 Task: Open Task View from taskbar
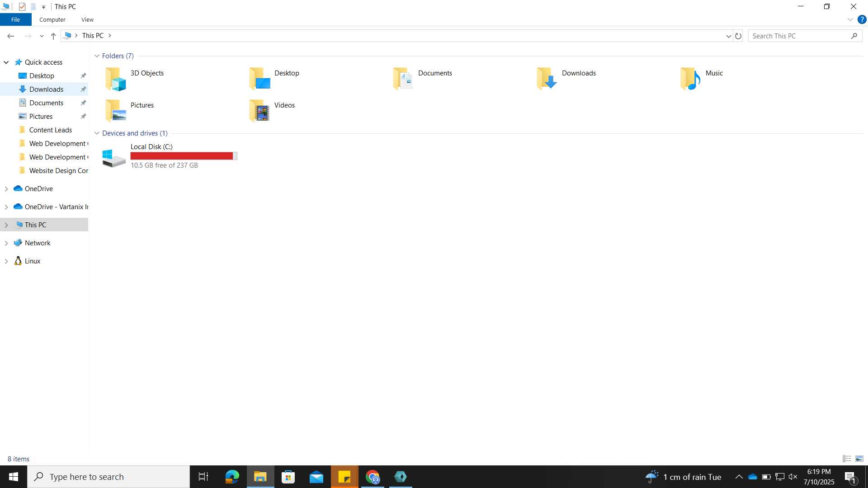[203, 477]
